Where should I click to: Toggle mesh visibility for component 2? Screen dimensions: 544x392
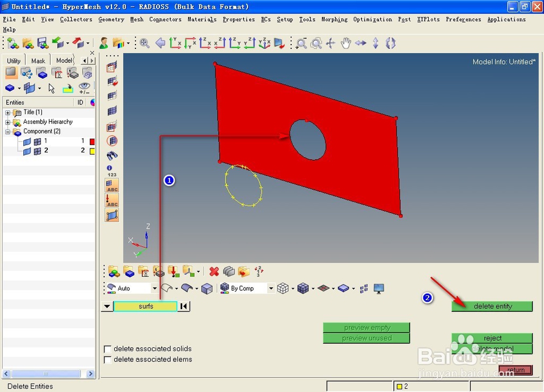38,151
